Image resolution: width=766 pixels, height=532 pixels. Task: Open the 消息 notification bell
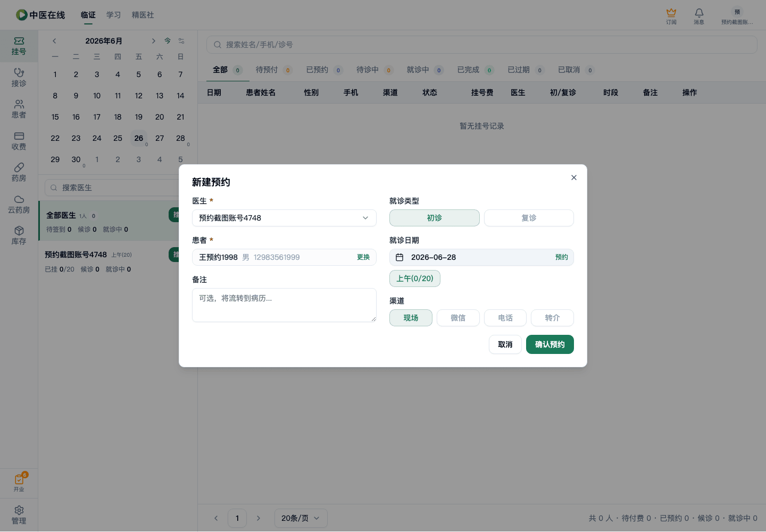[x=699, y=16]
